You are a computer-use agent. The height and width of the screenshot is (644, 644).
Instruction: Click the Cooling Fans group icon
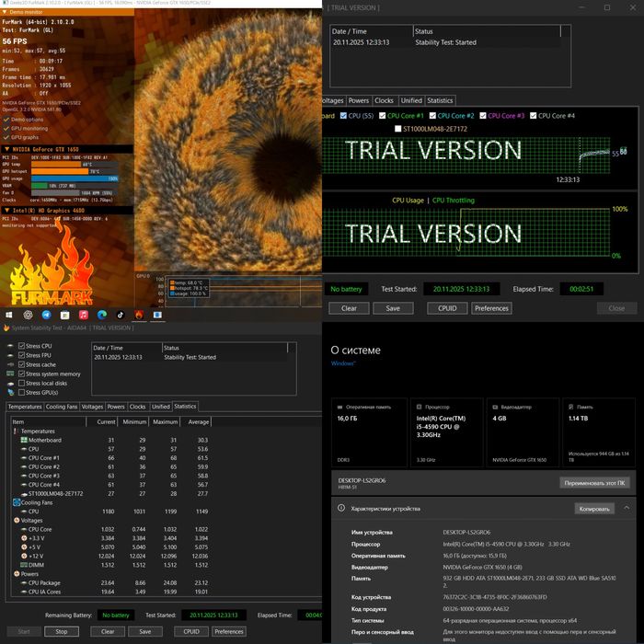pyautogui.click(x=15, y=502)
